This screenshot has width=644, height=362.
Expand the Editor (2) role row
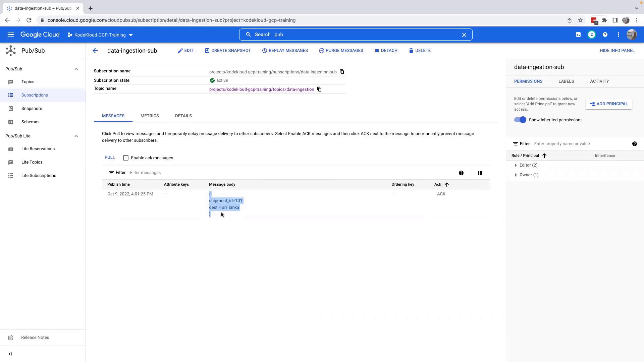pos(516,165)
